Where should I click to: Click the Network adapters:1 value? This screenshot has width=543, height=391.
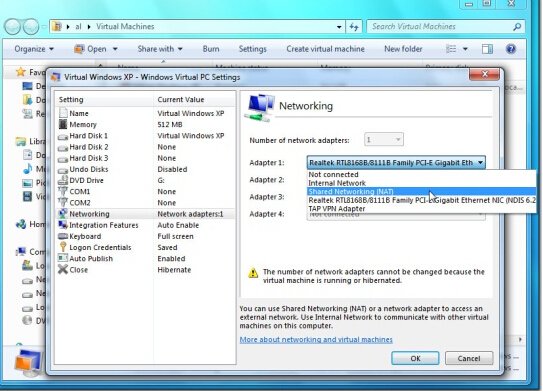pyautogui.click(x=190, y=214)
